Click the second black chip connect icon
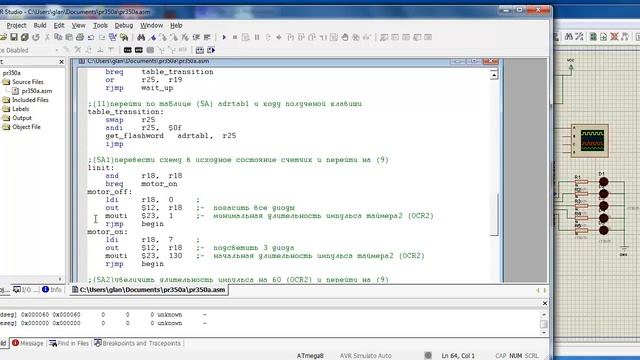The height and width of the screenshot is (360, 640). point(139,50)
